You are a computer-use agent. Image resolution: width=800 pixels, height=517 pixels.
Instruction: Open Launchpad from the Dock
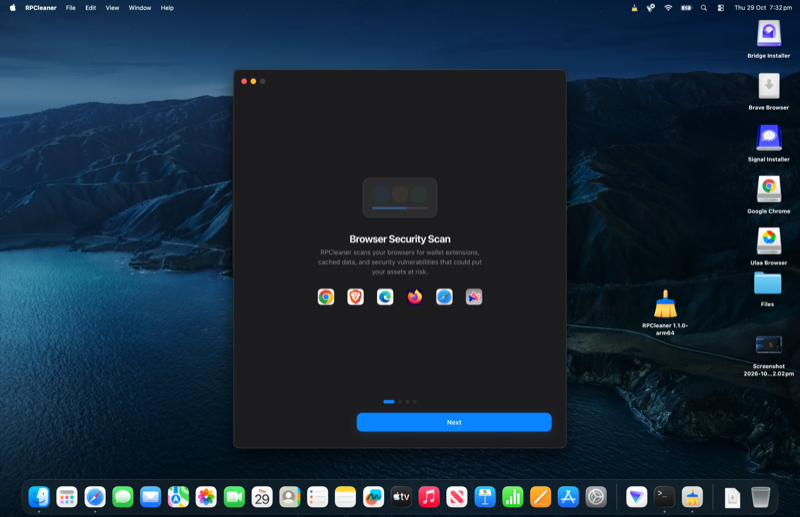[67, 497]
